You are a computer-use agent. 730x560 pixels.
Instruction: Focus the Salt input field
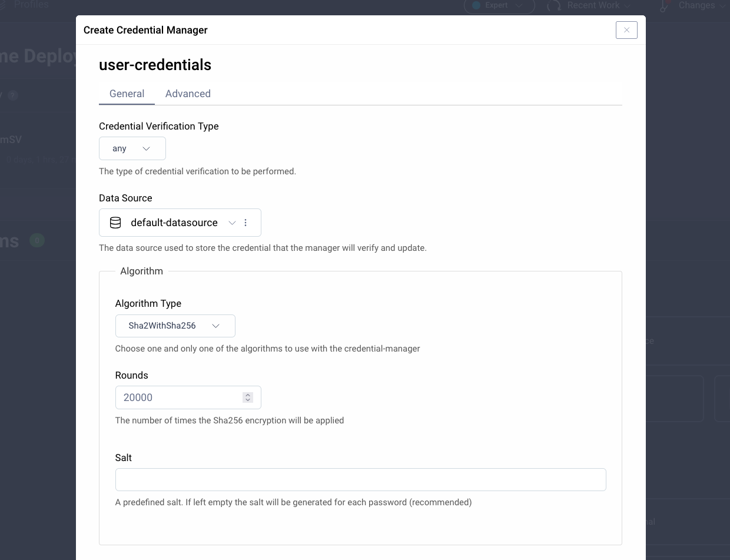(x=360, y=479)
